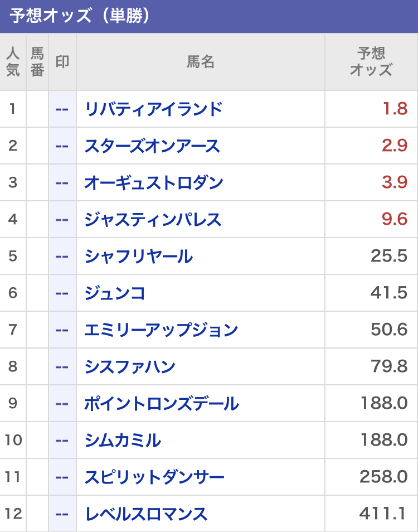Click horse name レベルスロマンス

(146, 514)
